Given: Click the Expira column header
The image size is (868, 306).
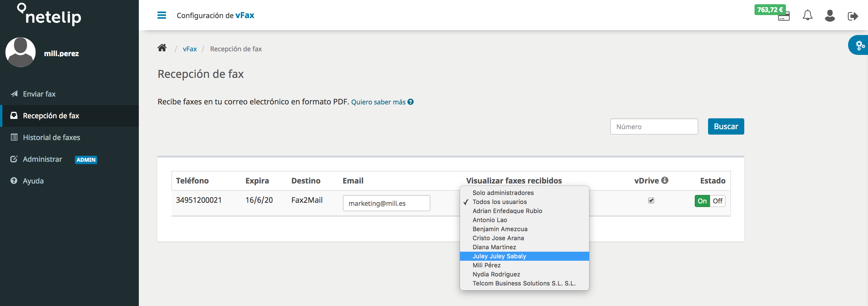Looking at the screenshot, I should click(x=257, y=181).
